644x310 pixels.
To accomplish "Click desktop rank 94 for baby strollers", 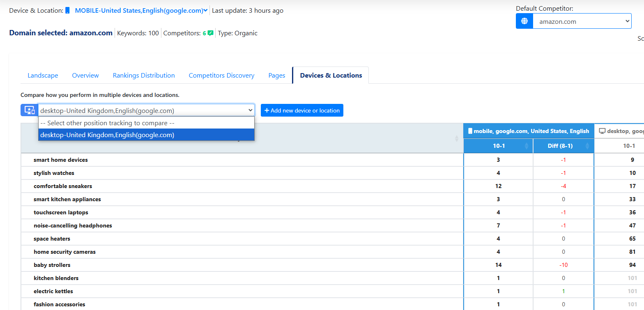I will 632,265.
